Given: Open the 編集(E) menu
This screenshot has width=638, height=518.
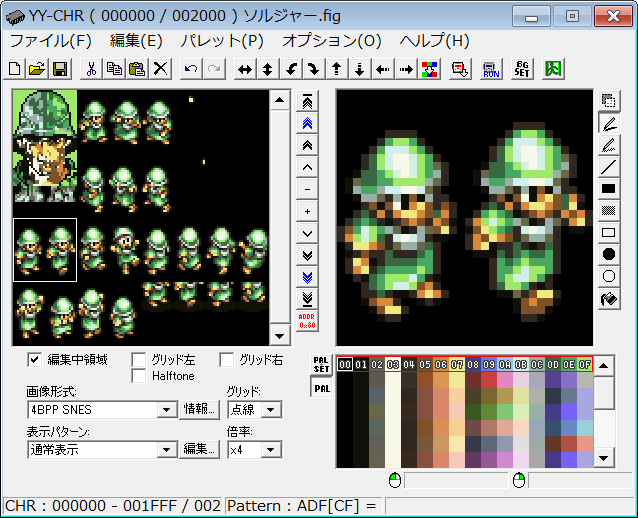Looking at the screenshot, I should (x=136, y=41).
